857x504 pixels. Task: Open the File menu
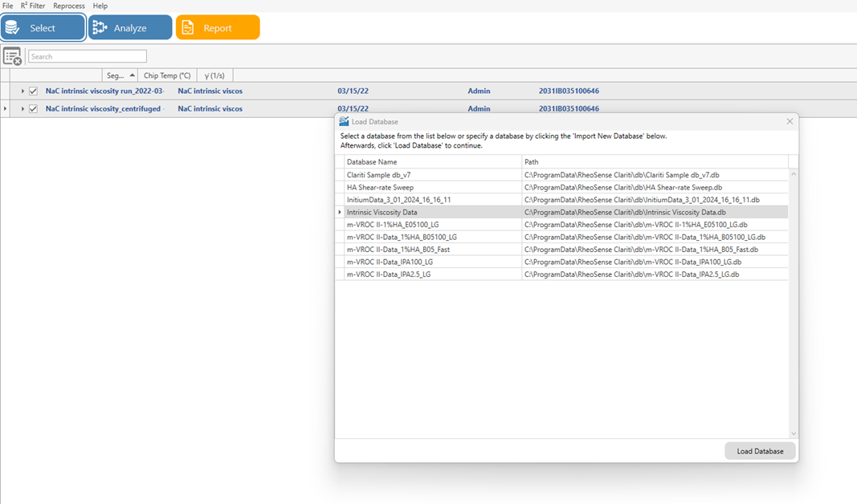(8, 6)
